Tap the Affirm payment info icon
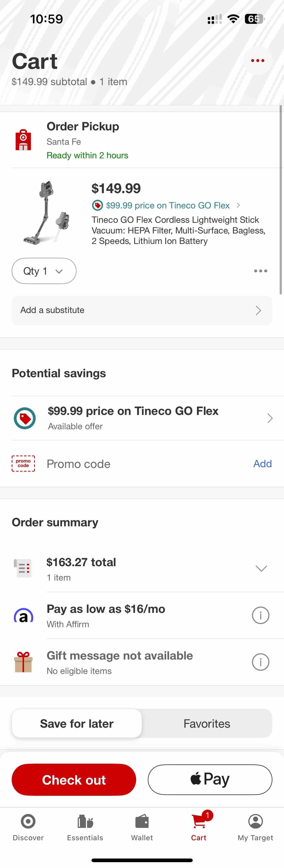This screenshot has width=284, height=868. click(x=260, y=615)
